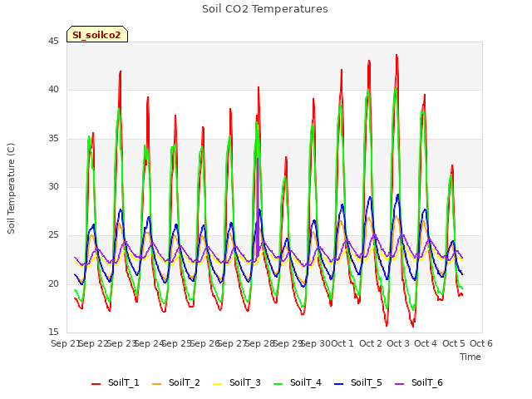Click the Time axis label
Viewport: 532px width, 399px height.
[470, 357]
